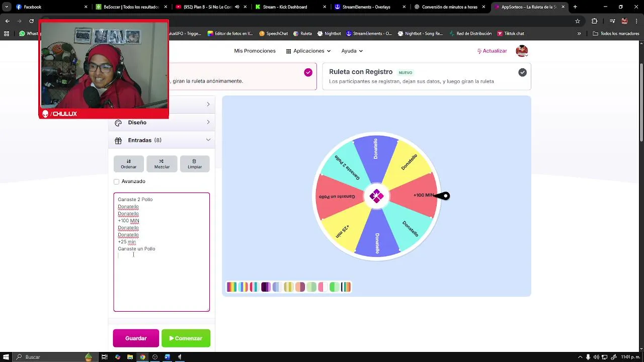644x362 pixels.
Task: Open Mis Promociones menu item
Action: coord(255,51)
